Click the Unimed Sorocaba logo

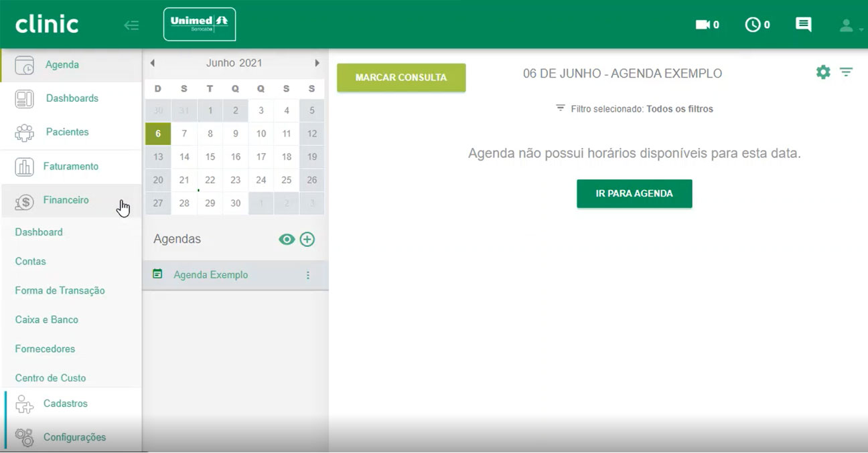[x=200, y=24]
